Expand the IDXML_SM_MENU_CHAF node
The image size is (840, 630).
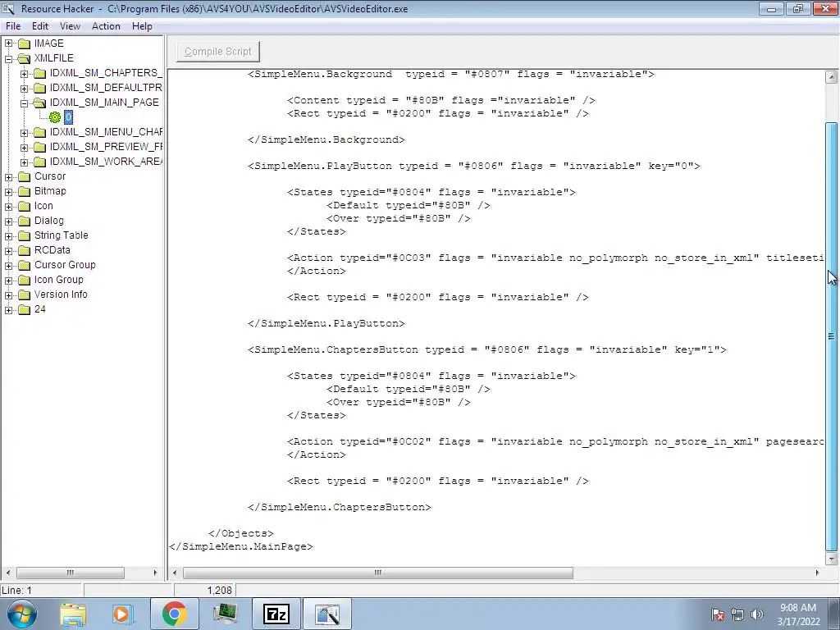point(24,132)
